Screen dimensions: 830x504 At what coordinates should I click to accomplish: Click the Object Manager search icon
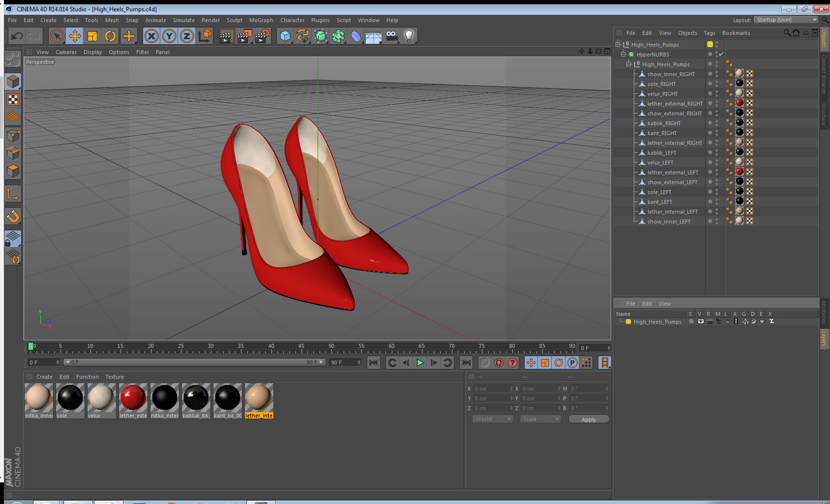787,33
